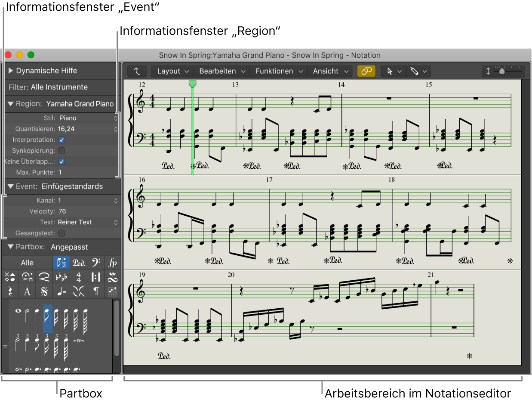Select the Pedal symbol in the Partbox
This screenshot has height=403, width=532.
pyautogui.click(x=79, y=262)
